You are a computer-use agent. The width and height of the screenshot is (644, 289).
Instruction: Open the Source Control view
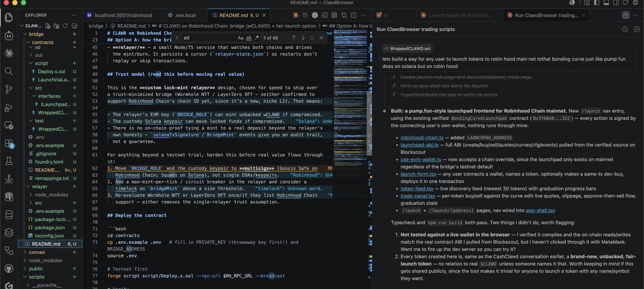click(x=9, y=89)
